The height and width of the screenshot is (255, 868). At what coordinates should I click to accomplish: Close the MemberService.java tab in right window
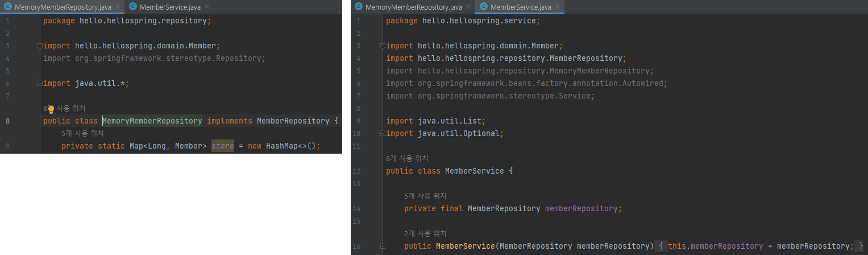click(x=558, y=7)
